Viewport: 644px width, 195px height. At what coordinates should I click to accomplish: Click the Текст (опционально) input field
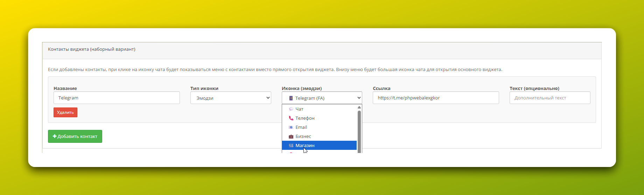pyautogui.click(x=549, y=98)
